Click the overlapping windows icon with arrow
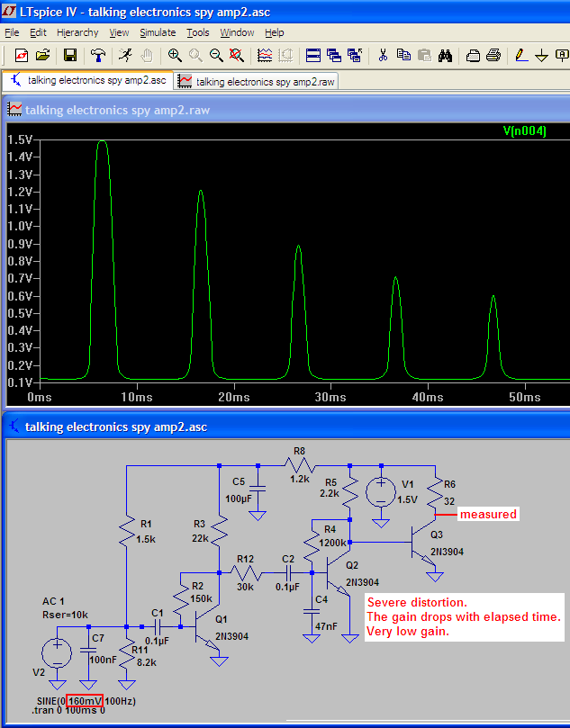Viewport: 570px width, 728px height. (355, 55)
